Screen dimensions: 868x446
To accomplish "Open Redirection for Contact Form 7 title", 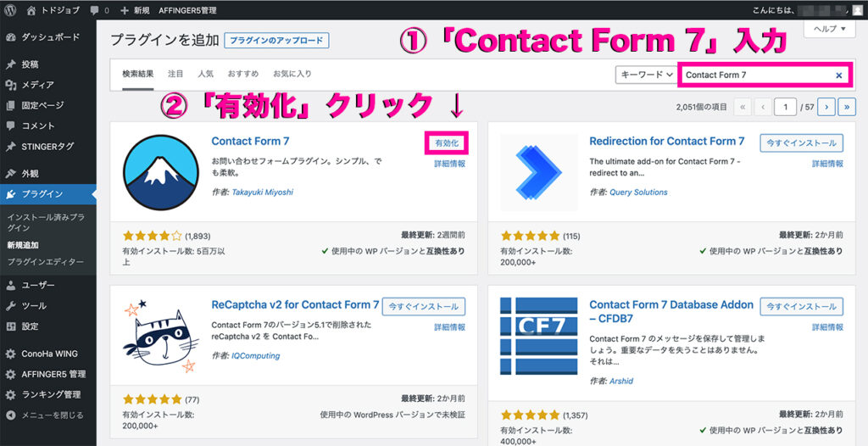I will pos(667,142).
